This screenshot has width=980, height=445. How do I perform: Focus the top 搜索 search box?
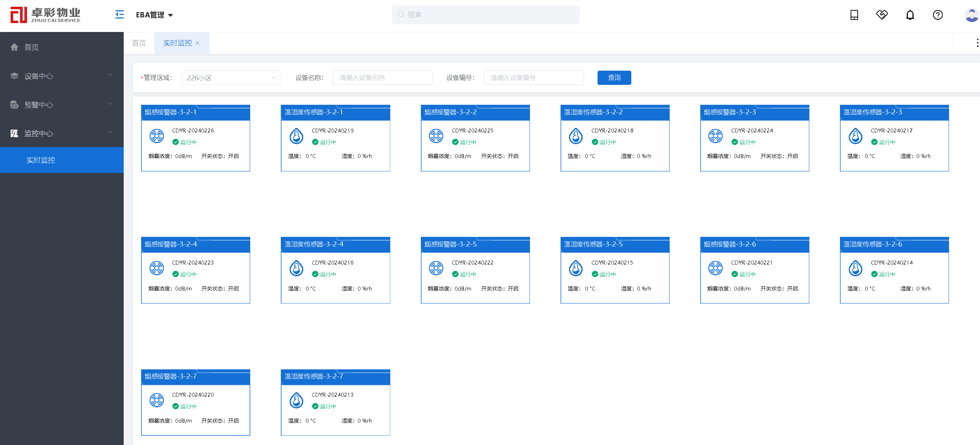(486, 15)
